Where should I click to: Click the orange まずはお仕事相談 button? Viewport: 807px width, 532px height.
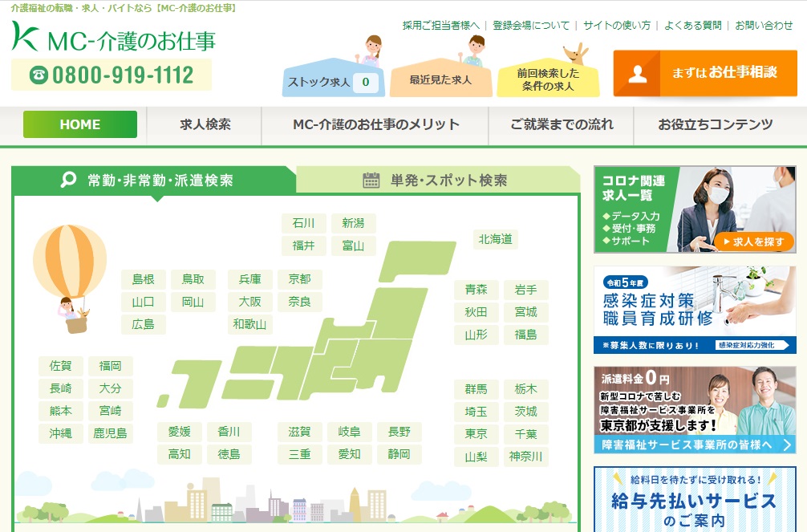click(705, 73)
